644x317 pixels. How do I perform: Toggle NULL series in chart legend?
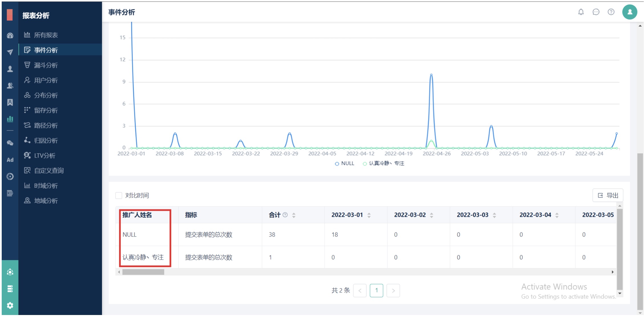[x=344, y=163]
